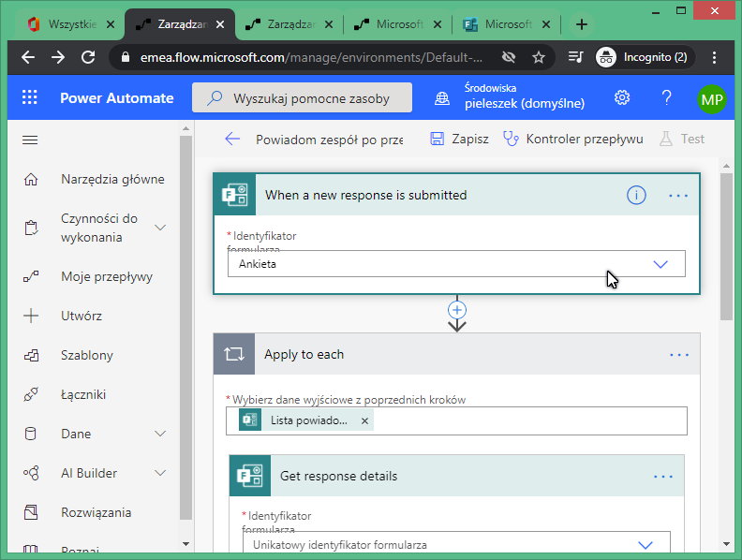The width and height of the screenshot is (742, 560).
Task: Open the Settings gear in header
Action: (x=622, y=97)
